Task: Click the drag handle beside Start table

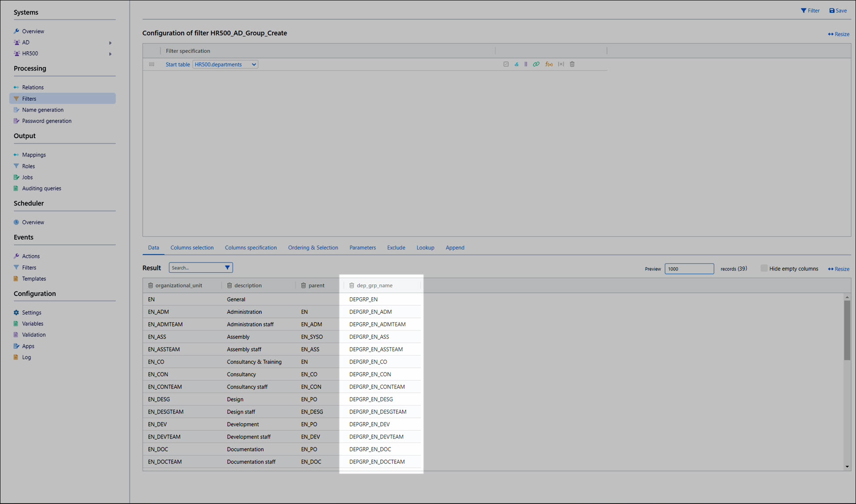Action: coord(152,65)
